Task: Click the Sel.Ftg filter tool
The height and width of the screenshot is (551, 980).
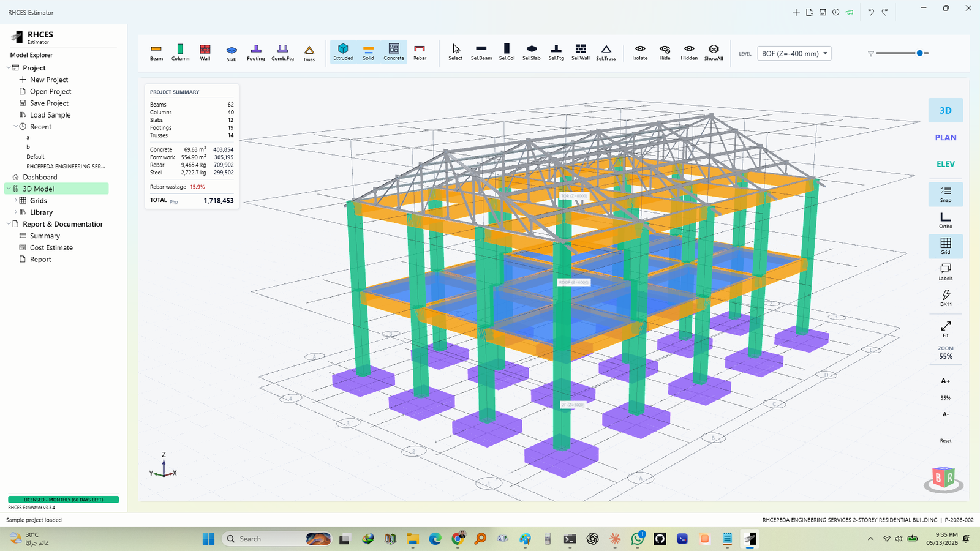Action: pyautogui.click(x=556, y=52)
